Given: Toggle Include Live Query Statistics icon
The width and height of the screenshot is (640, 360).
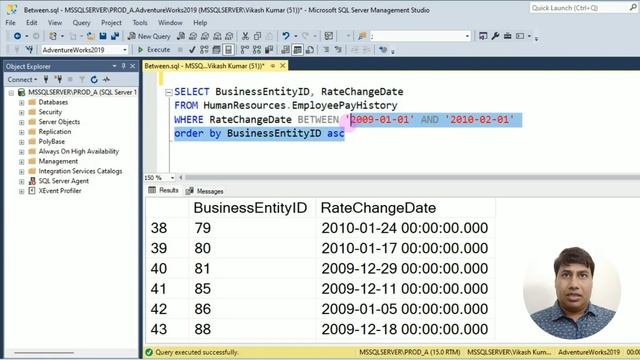Looking at the screenshot, I should [257, 50].
